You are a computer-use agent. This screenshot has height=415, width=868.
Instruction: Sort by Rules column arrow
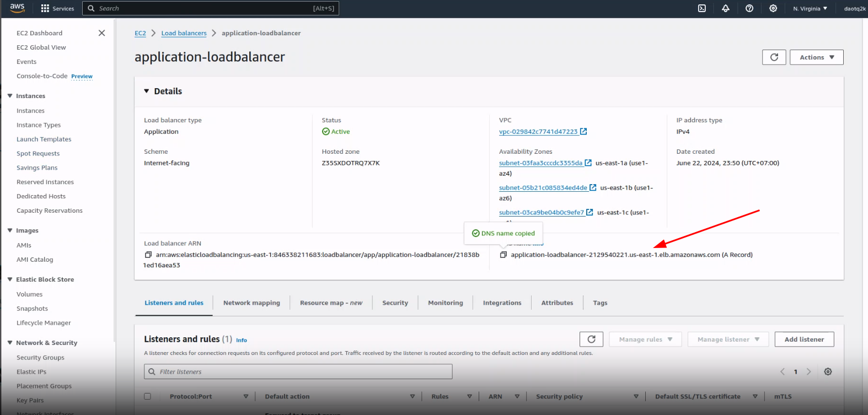pyautogui.click(x=469, y=397)
